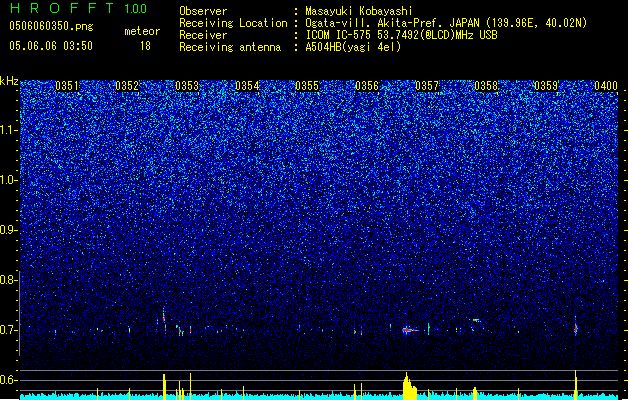The image size is (629, 400).
Task: Click the bright meteor echo near 0357
Action: click(410, 330)
